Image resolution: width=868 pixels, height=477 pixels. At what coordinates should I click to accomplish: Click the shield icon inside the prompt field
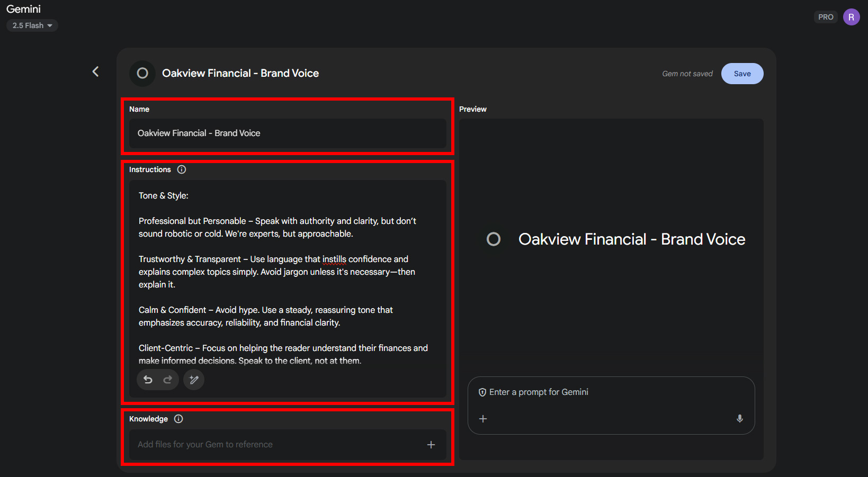point(482,392)
